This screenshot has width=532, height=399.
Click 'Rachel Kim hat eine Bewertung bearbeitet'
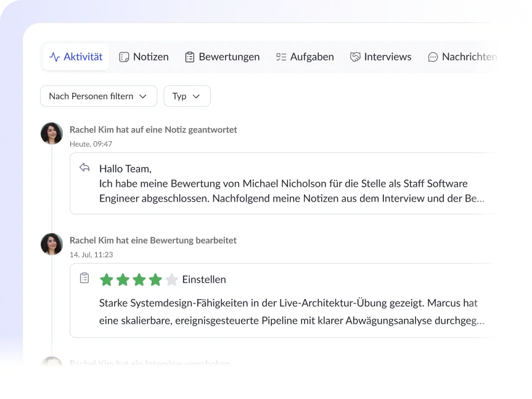[x=153, y=241]
